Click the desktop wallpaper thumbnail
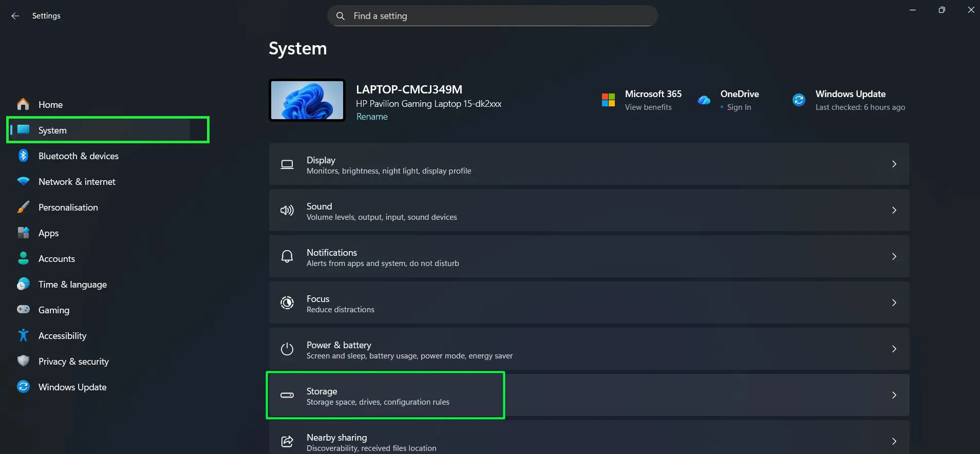 point(307,100)
